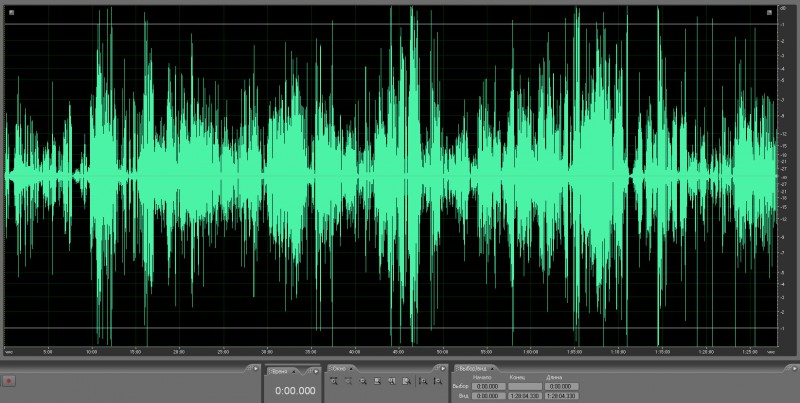Click the 50:00 mark on the time ruler
Image resolution: width=800 pixels, height=403 pixels.
coord(442,352)
